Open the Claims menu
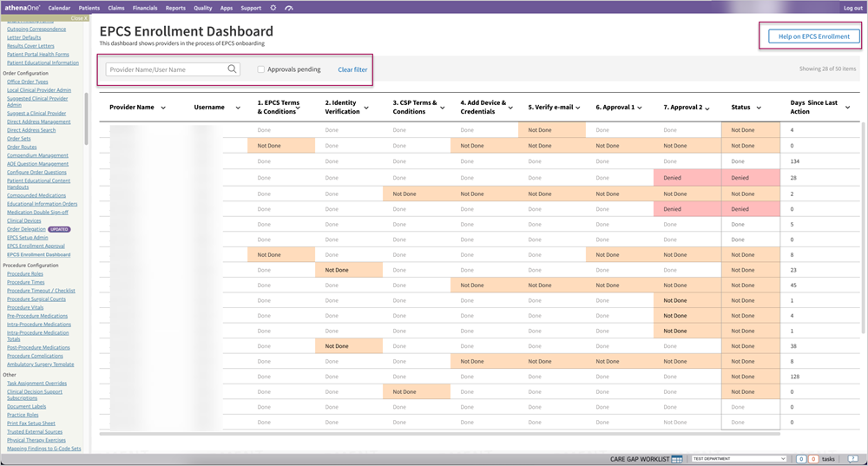 pyautogui.click(x=116, y=8)
